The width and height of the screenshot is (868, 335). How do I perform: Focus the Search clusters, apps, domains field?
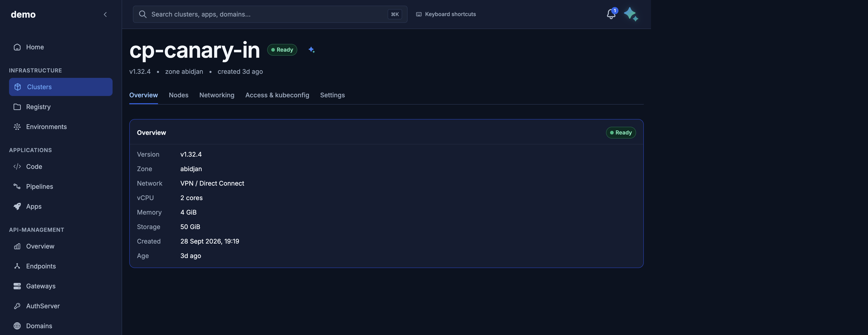[x=270, y=14]
